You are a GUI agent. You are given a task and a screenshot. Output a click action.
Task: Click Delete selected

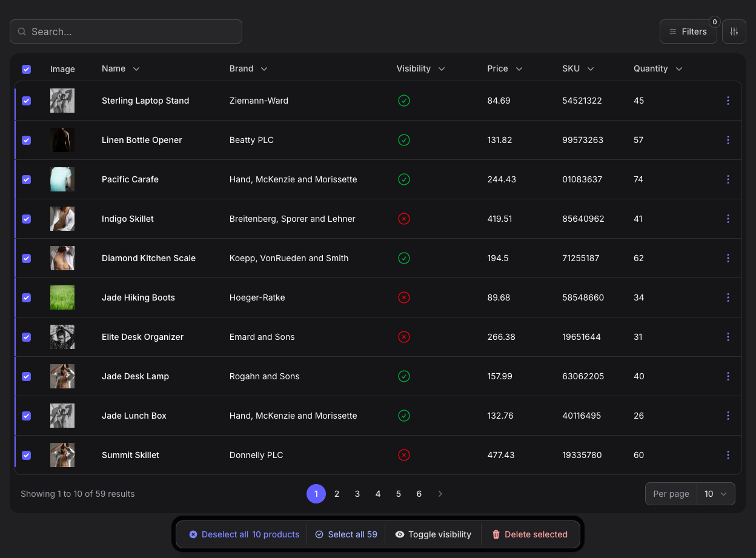[x=530, y=534]
